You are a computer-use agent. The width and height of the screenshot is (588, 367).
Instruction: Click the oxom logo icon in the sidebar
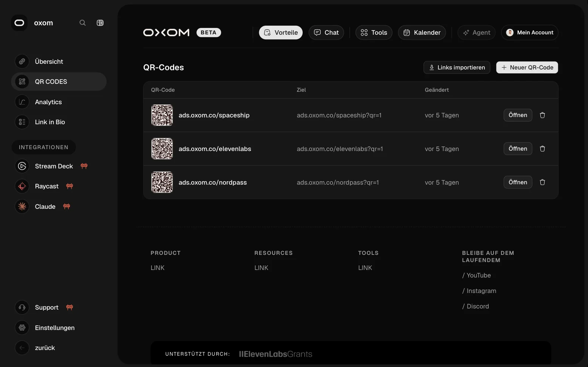pyautogui.click(x=19, y=23)
